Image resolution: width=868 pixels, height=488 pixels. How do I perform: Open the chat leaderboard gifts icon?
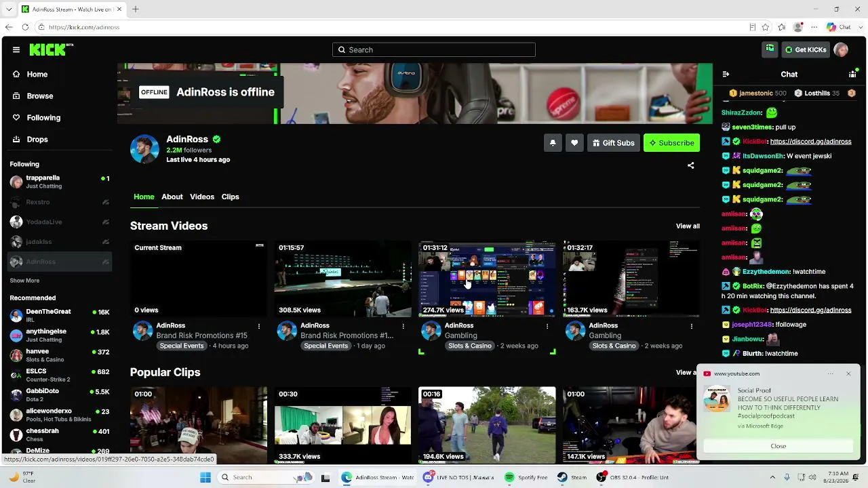[852, 75]
